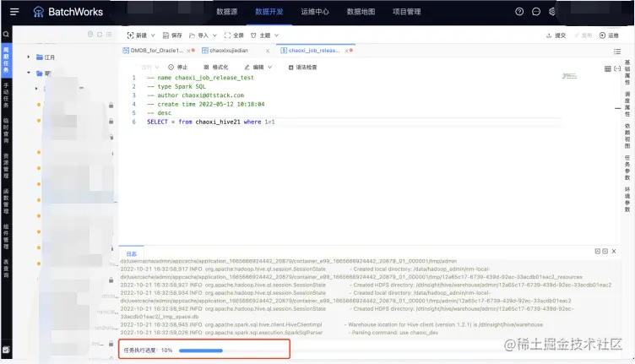Screen dimensions: 635x364
Task: Open the 基础属性 right side panel
Action: (627, 72)
